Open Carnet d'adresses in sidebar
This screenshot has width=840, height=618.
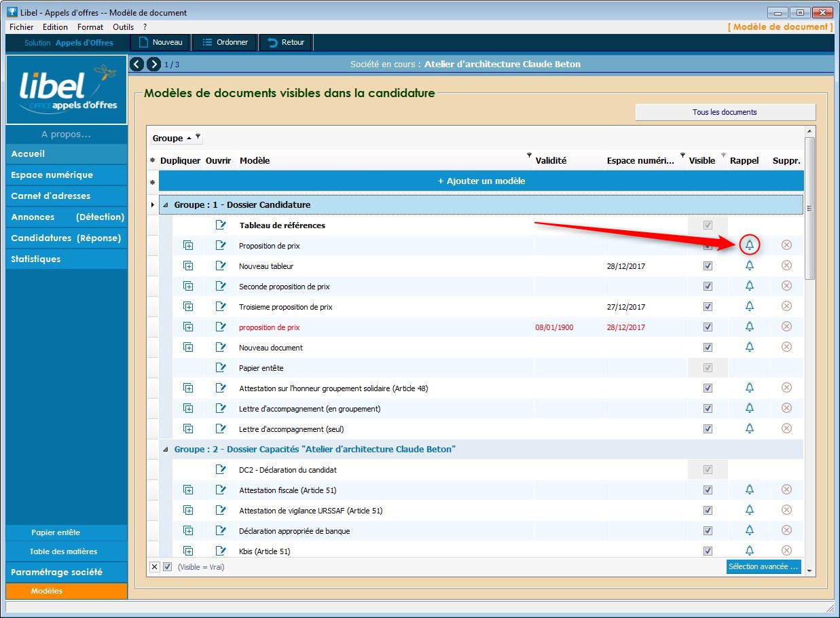point(67,196)
